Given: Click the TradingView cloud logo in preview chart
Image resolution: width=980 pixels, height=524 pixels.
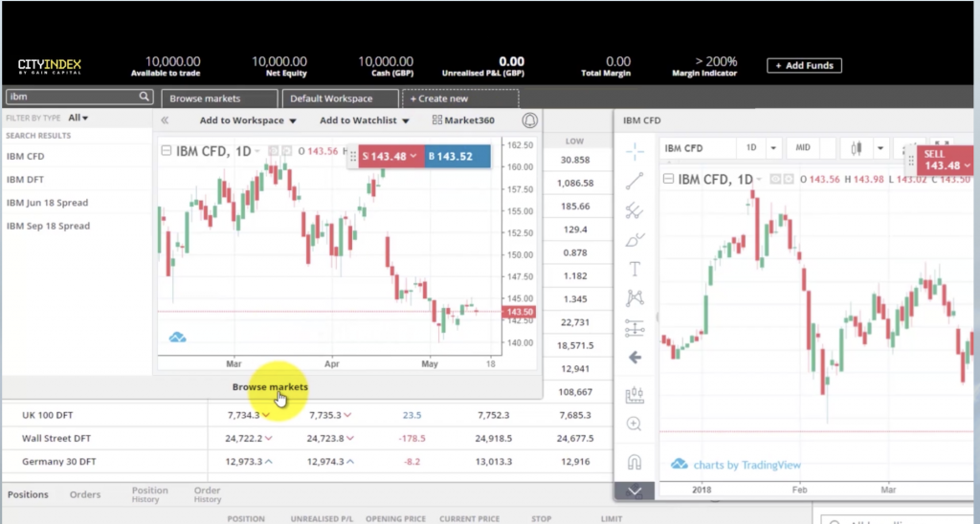Looking at the screenshot, I should (x=177, y=338).
